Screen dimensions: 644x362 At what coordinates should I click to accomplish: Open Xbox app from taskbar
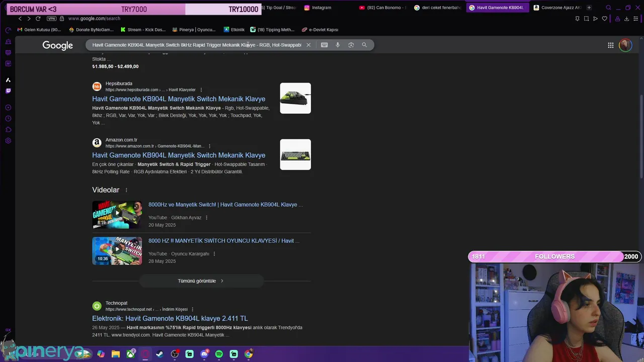click(130, 354)
